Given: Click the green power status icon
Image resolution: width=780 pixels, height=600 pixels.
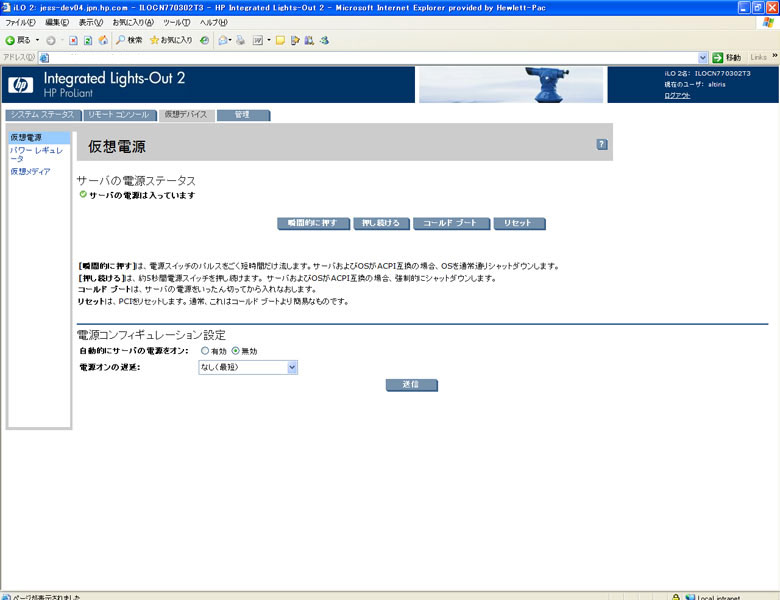Looking at the screenshot, I should point(83,195).
